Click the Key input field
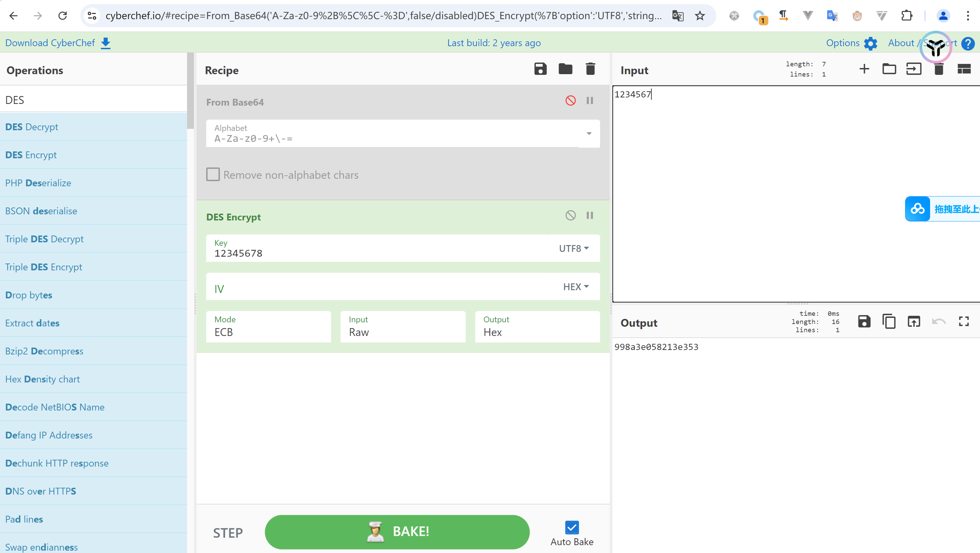Screen dimensions: 980x553 pyautogui.click(x=376, y=248)
